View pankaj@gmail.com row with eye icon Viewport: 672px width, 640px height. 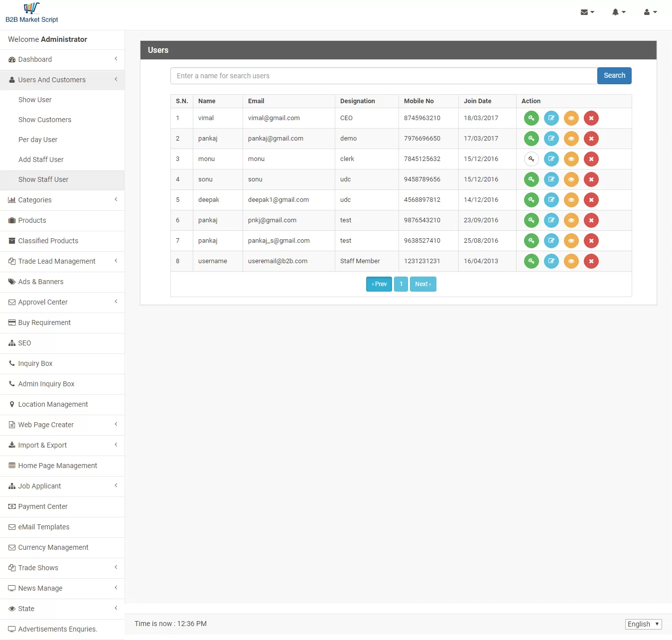[571, 139]
